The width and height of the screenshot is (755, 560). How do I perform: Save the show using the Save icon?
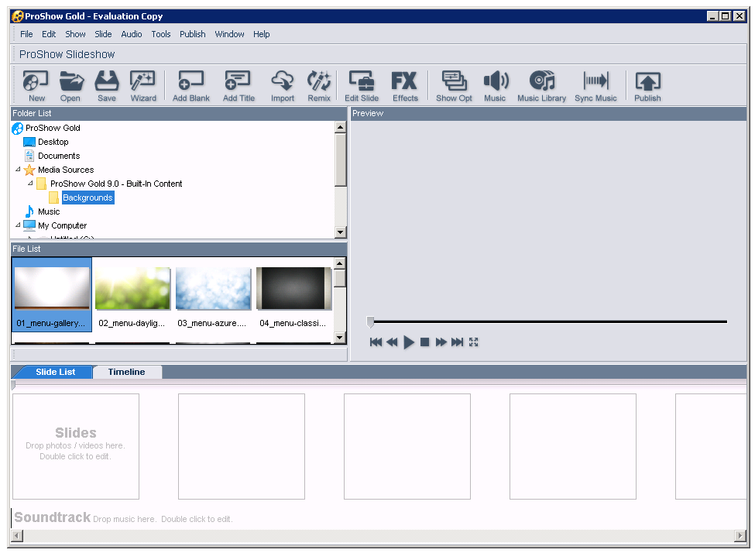coord(106,86)
